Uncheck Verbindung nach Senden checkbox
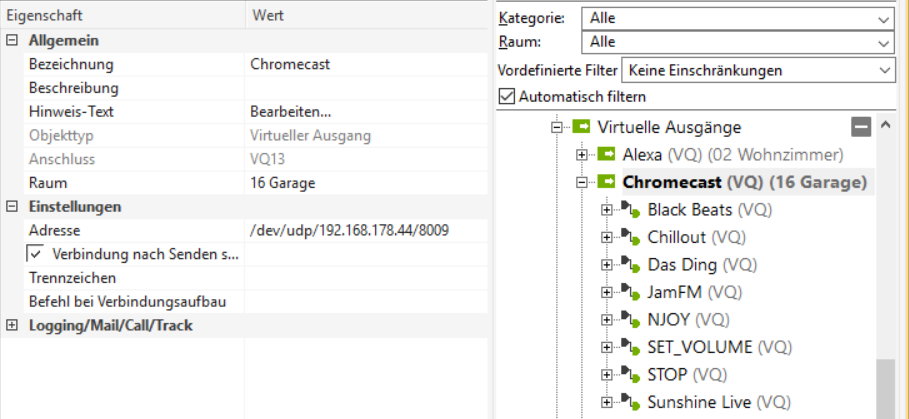The height and width of the screenshot is (419, 909). pos(34,254)
